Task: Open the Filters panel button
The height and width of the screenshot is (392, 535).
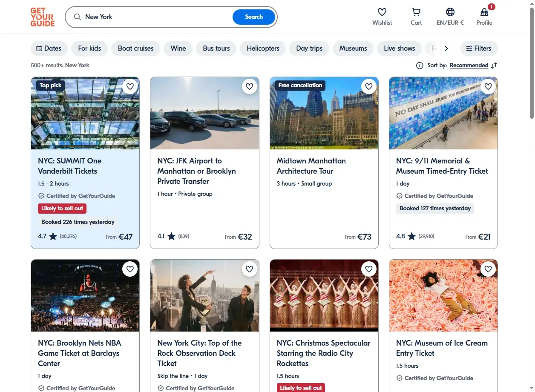Action: (x=479, y=49)
